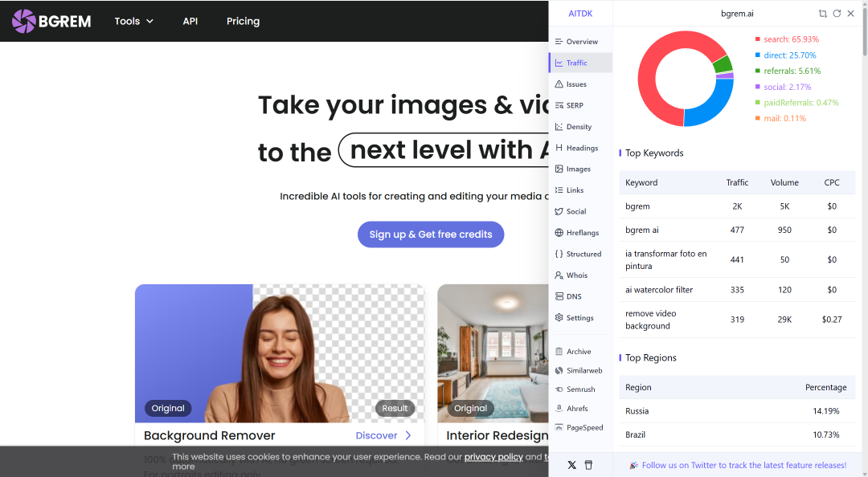Image resolution: width=868 pixels, height=477 pixels.
Task: Open Hreflangs section in sidebar
Action: coord(580,232)
